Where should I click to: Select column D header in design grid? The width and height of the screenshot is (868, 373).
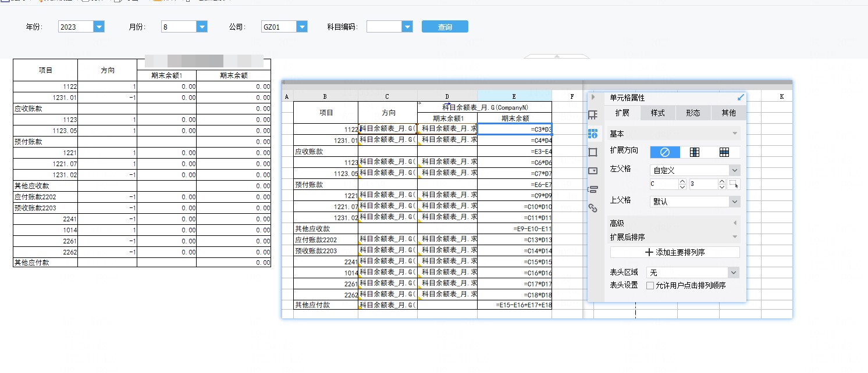(447, 96)
